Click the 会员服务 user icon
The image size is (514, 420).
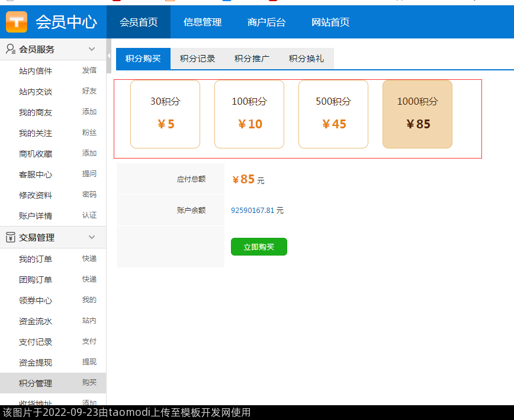11,49
